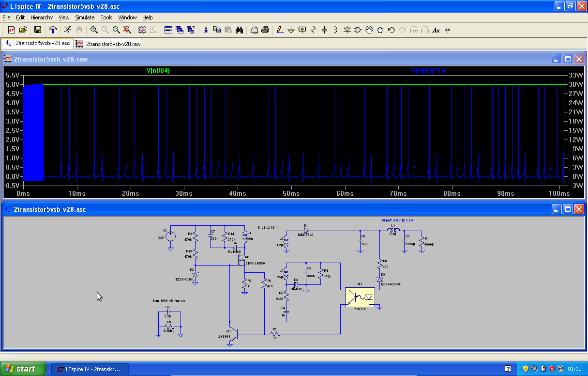
Task: Open the Label Net tool
Action: click(302, 30)
